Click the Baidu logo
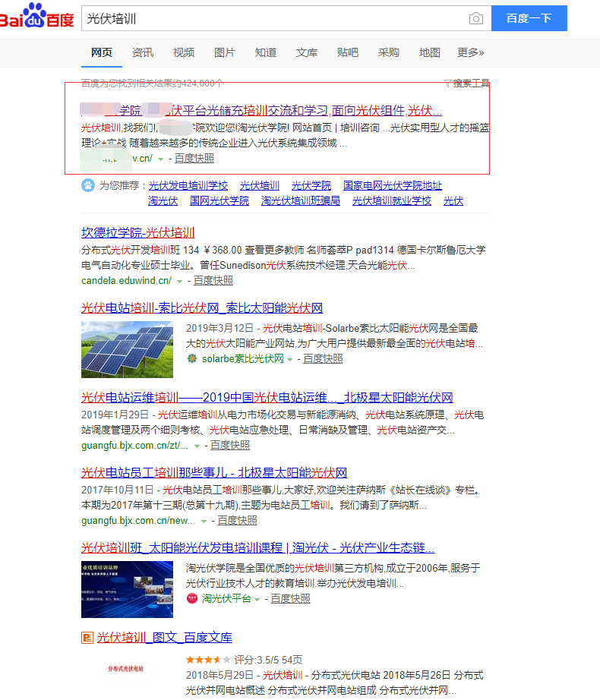The image size is (600, 700). tap(36, 16)
